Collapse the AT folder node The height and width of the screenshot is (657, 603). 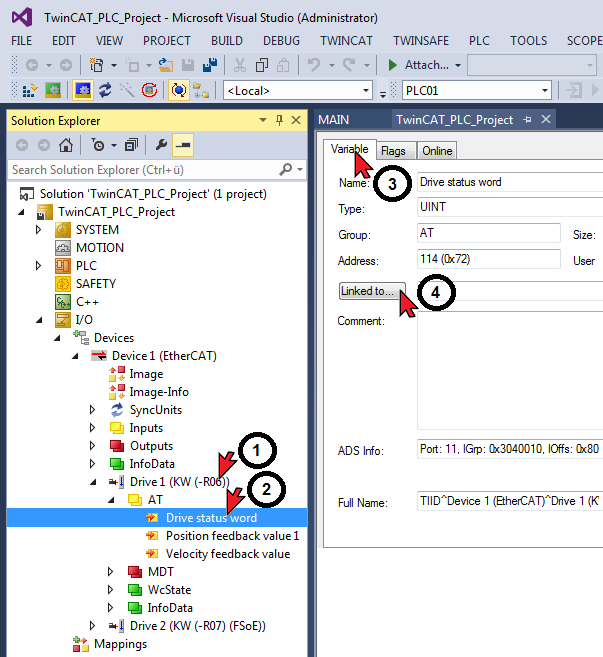point(112,500)
